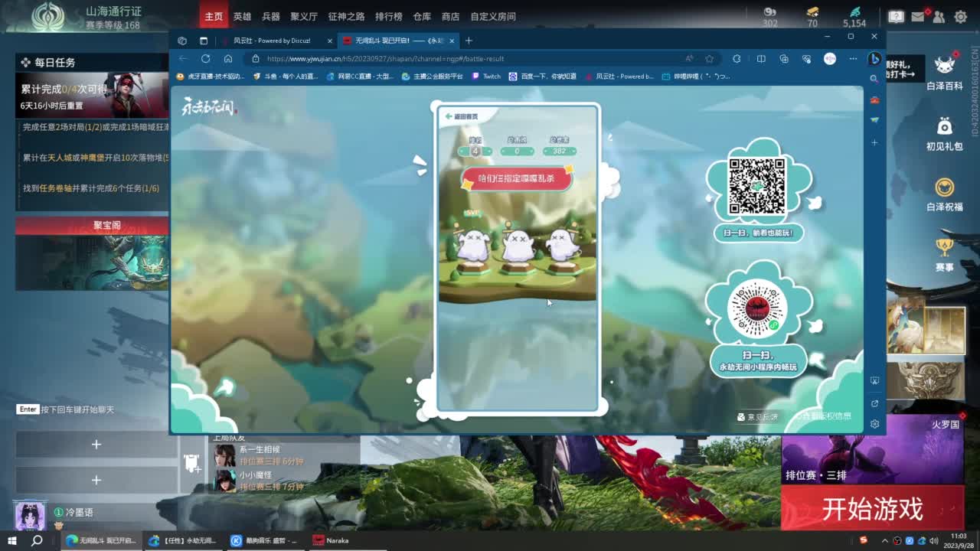This screenshot has height=551, width=980.
Task: Select the 聚义厅 menu tab
Action: [x=304, y=16]
